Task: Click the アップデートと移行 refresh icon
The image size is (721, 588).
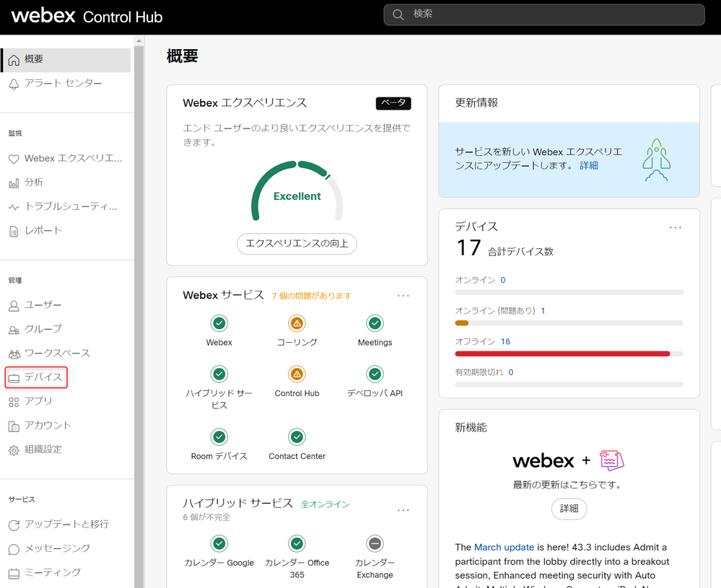Action: click(x=14, y=525)
